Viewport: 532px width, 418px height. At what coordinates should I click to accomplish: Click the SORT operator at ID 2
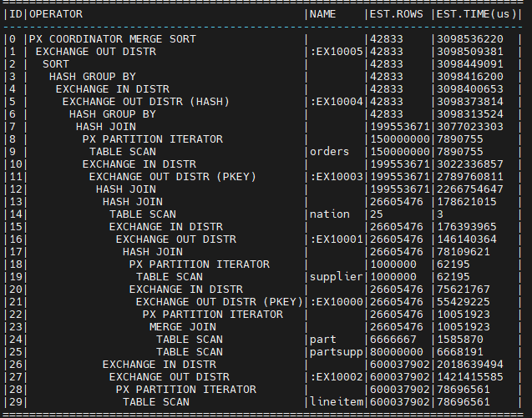click(x=56, y=64)
